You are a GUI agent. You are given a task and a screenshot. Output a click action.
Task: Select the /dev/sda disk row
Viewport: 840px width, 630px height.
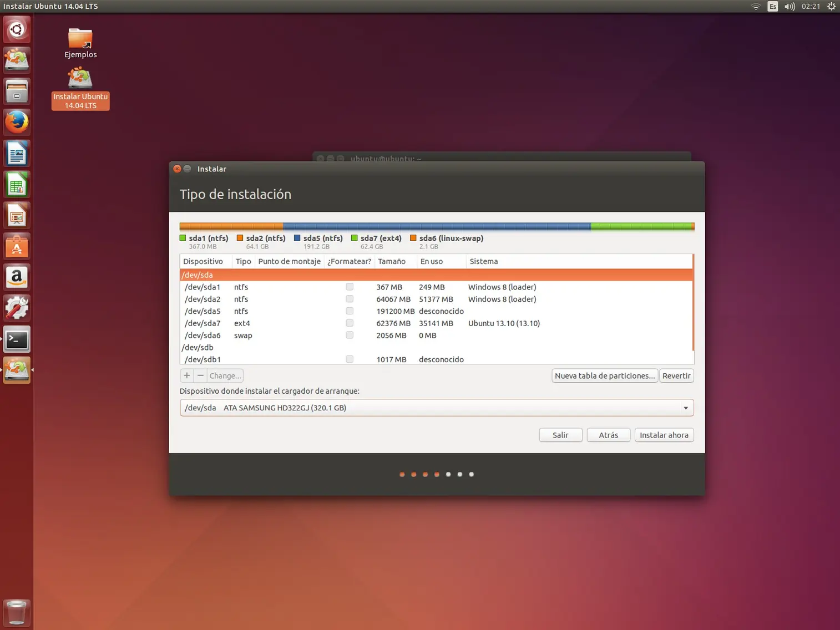point(436,275)
